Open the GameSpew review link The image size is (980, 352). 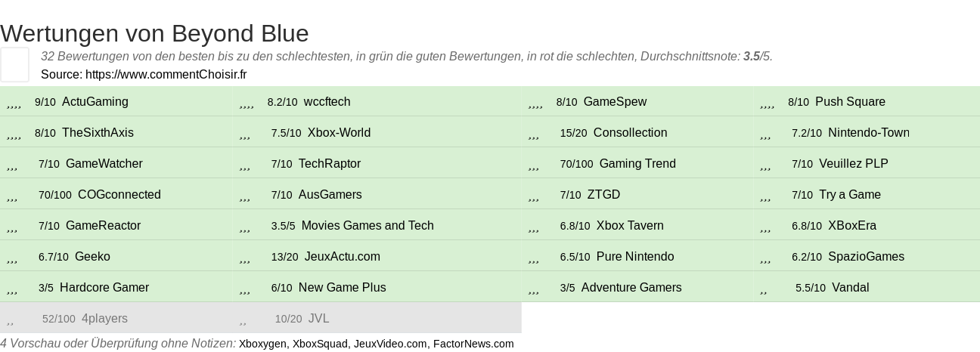[x=615, y=102]
